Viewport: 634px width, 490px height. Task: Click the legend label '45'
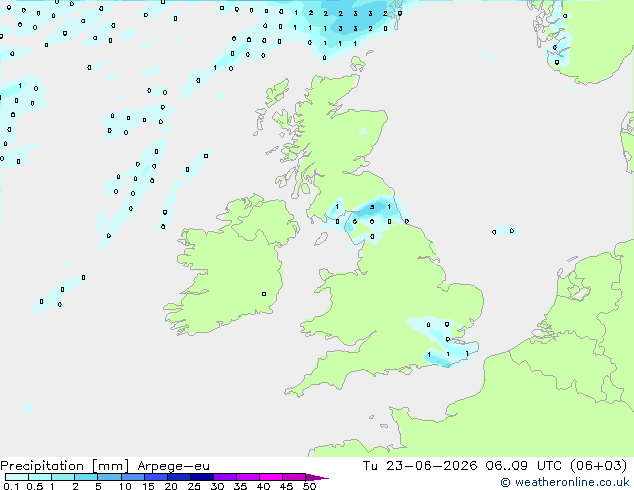pyautogui.click(x=286, y=486)
